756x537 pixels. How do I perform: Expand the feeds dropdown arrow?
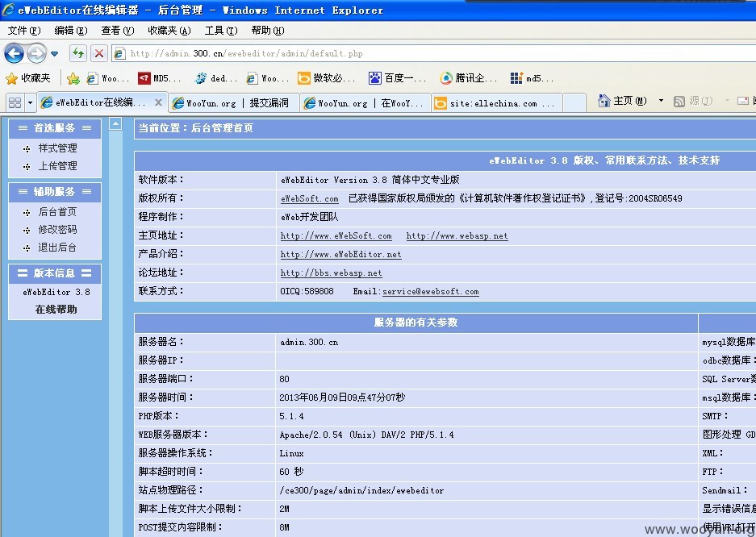coord(727,101)
